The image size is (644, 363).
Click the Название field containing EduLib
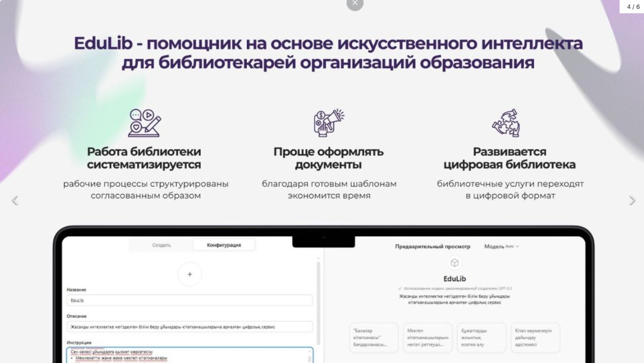pos(189,300)
